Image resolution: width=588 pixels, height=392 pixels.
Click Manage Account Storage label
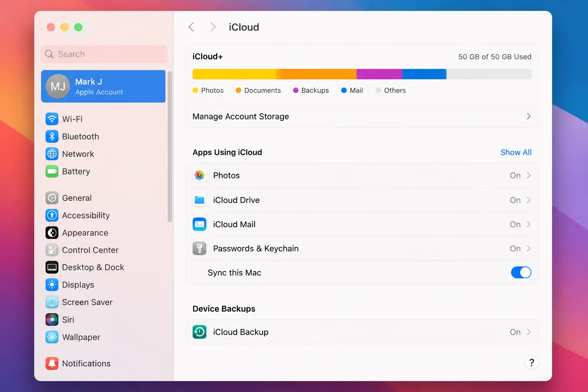(241, 116)
